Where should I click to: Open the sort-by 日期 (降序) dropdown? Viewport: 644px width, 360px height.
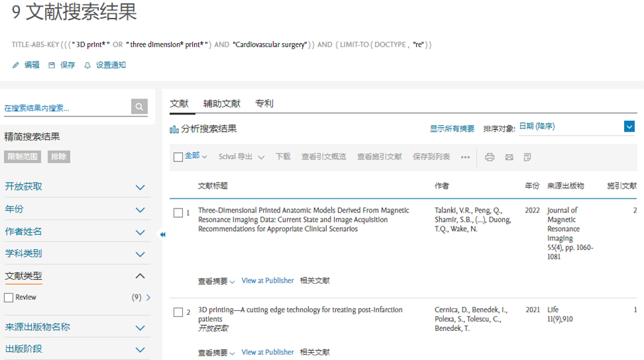click(x=576, y=126)
